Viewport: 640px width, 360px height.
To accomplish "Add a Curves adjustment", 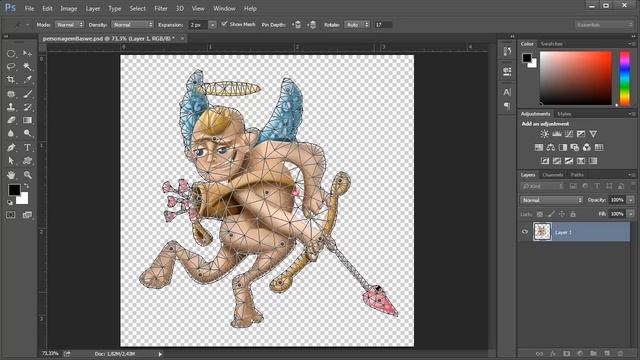I will tap(569, 134).
